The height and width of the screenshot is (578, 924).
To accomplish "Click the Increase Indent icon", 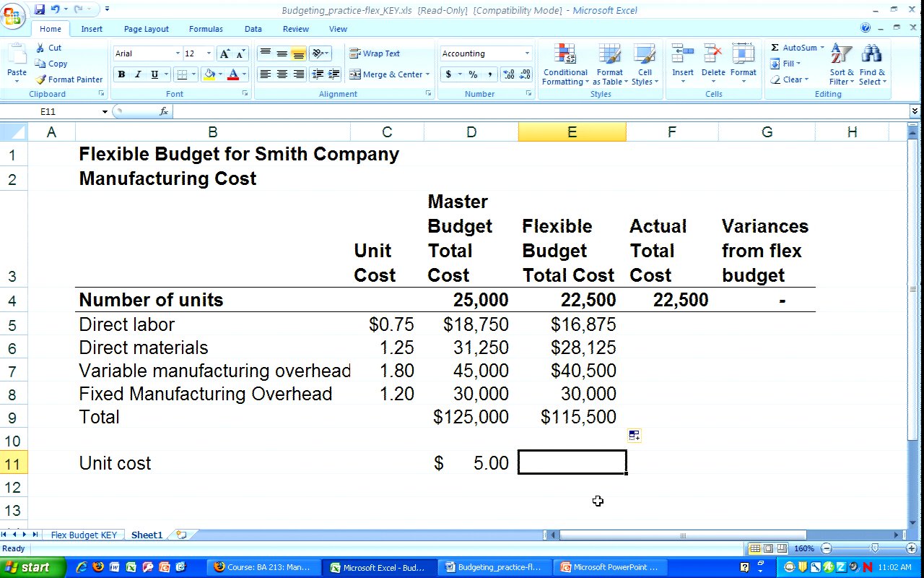I will [334, 74].
